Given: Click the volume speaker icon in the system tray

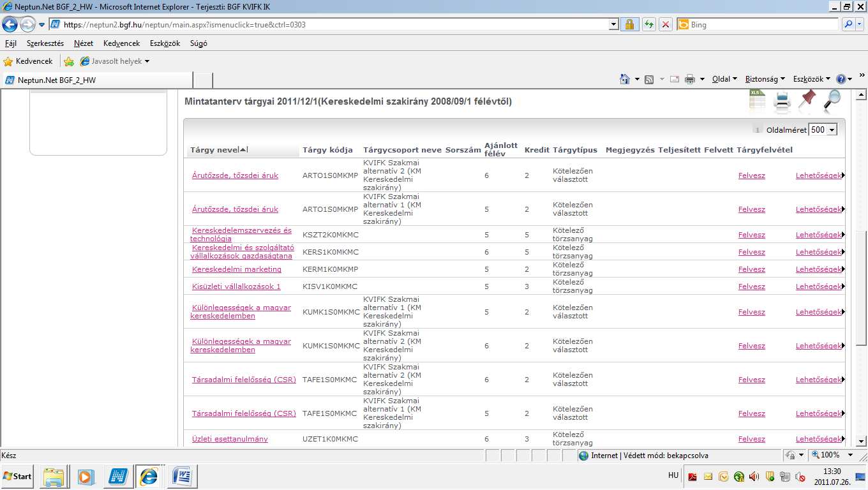Looking at the screenshot, I should pyautogui.click(x=754, y=476).
